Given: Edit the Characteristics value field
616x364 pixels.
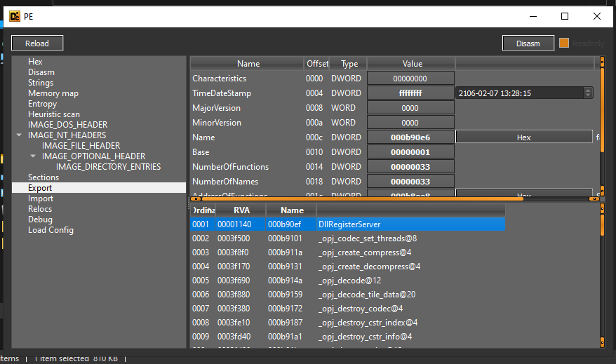Looking at the screenshot, I should [x=410, y=79].
